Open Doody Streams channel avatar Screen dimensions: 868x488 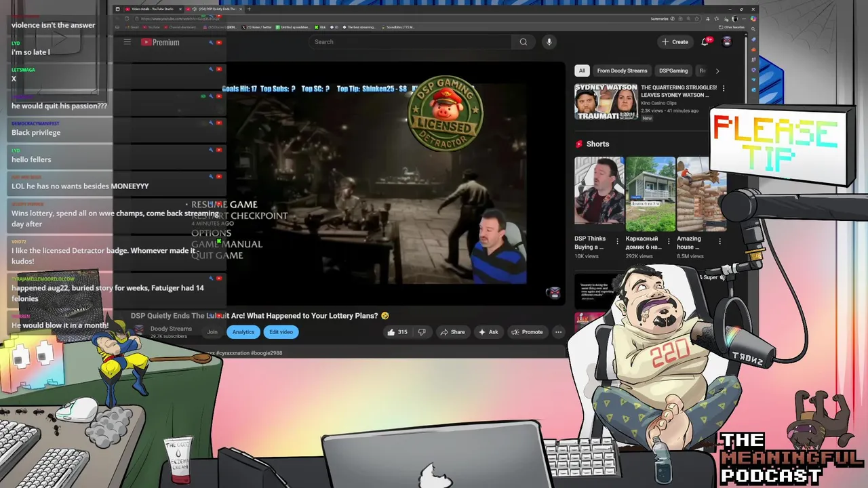[139, 331]
